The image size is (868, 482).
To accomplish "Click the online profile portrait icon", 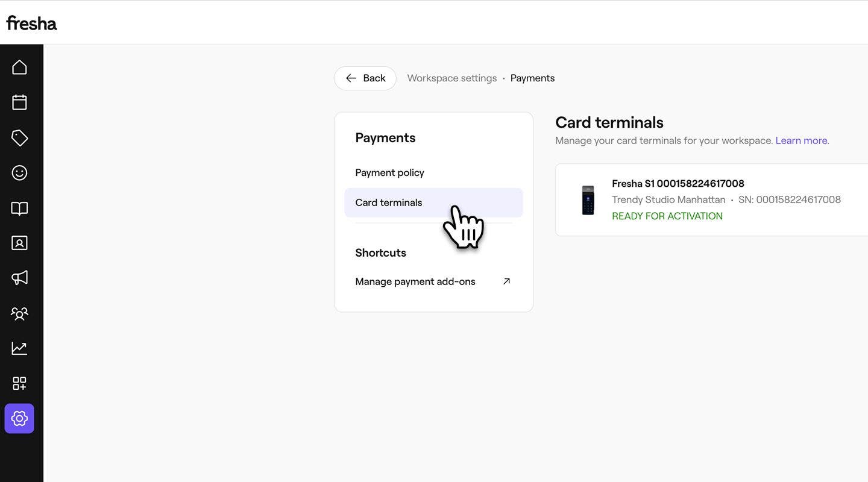I will pyautogui.click(x=19, y=243).
